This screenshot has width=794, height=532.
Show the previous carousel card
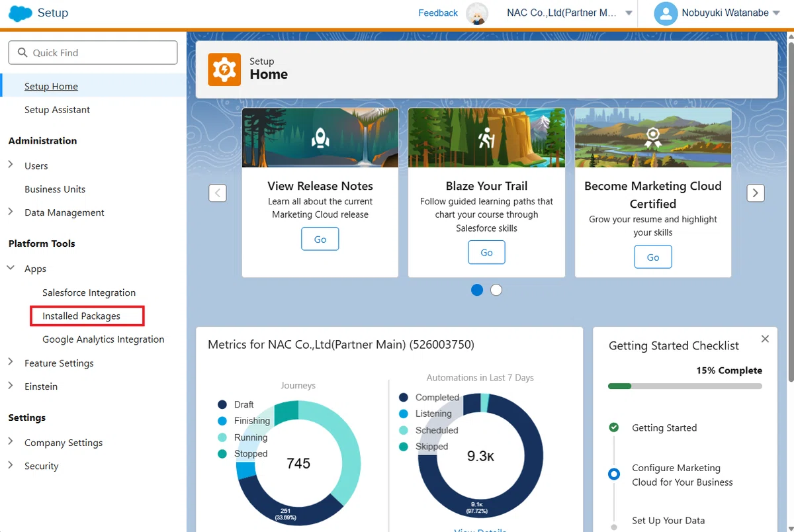[218, 193]
